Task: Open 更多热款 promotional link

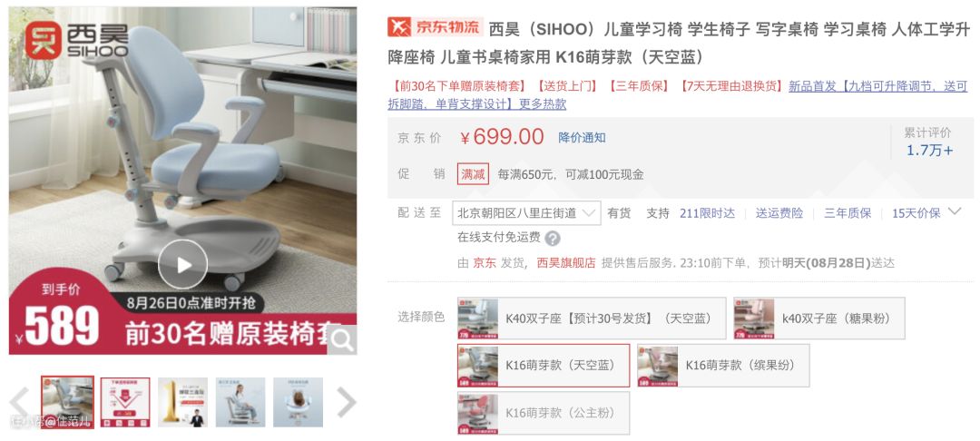Action: [544, 103]
